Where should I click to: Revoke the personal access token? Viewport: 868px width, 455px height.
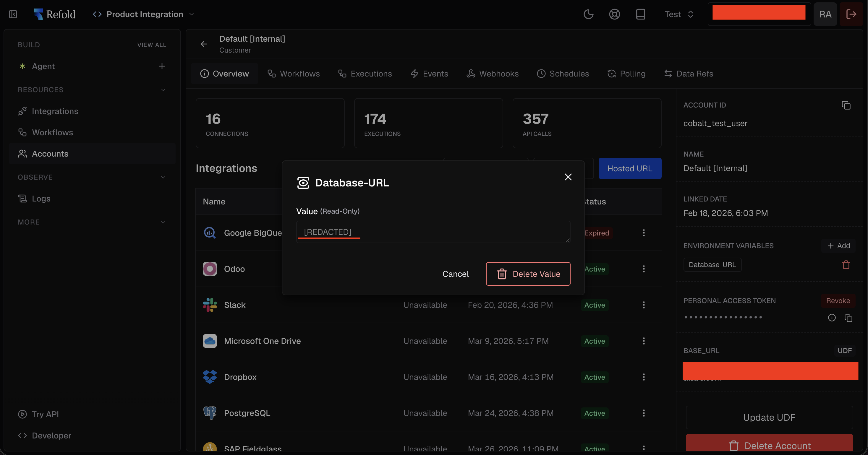point(838,301)
